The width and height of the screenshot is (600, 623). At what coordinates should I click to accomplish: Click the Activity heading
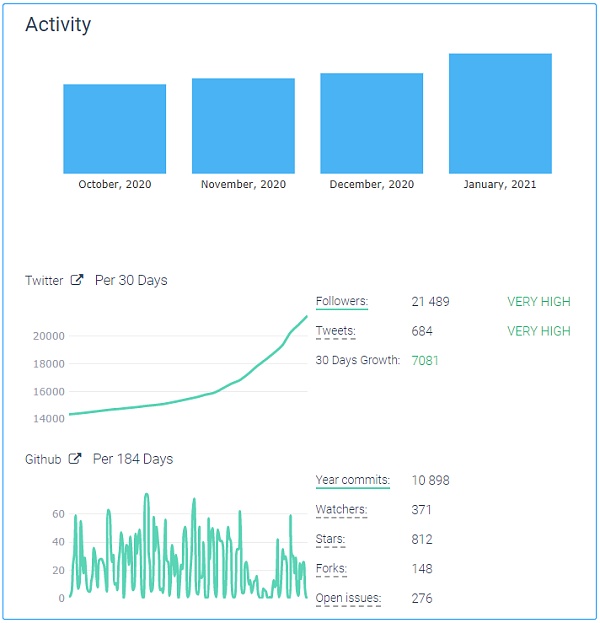coord(58,25)
